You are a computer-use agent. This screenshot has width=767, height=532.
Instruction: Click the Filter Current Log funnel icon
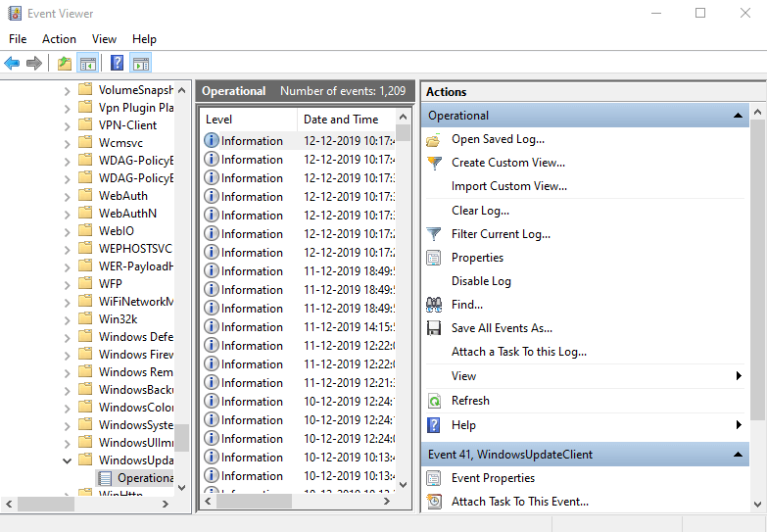coord(434,234)
